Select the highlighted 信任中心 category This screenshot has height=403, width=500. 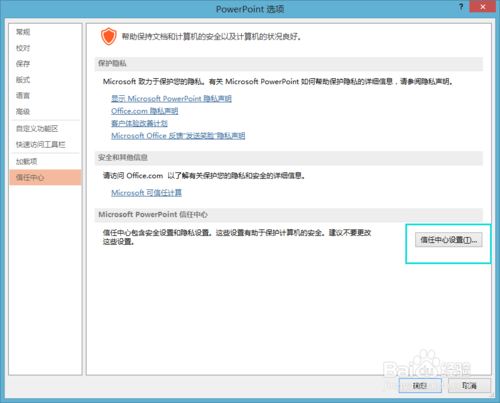pyautogui.click(x=45, y=177)
